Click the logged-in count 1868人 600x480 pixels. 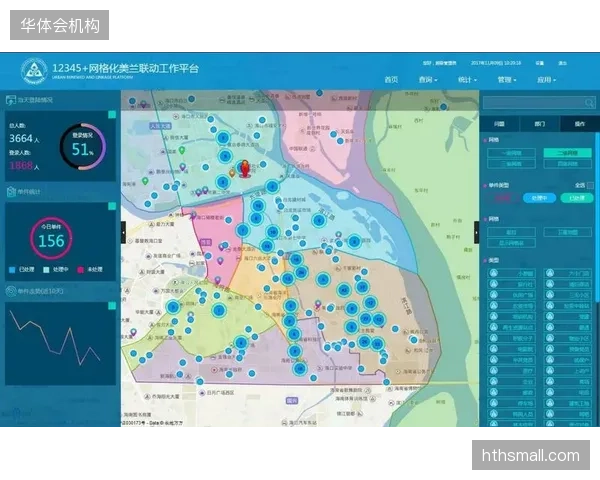[x=24, y=165]
